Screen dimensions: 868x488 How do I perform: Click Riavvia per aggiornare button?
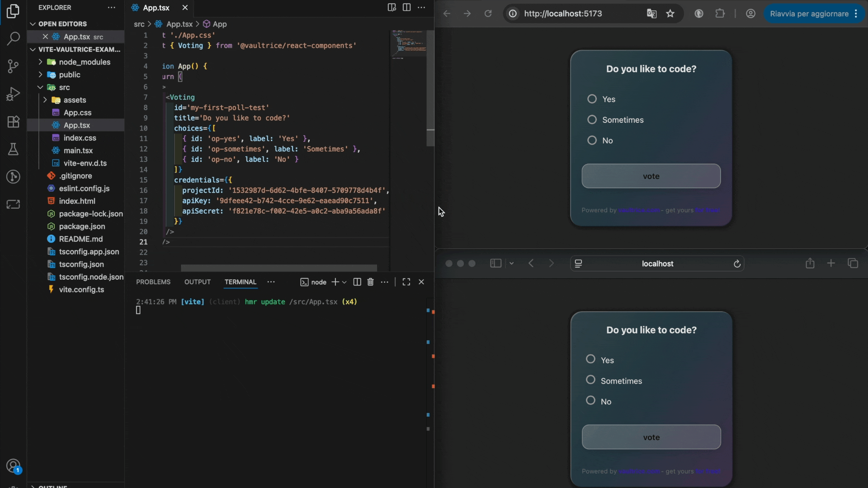809,14
